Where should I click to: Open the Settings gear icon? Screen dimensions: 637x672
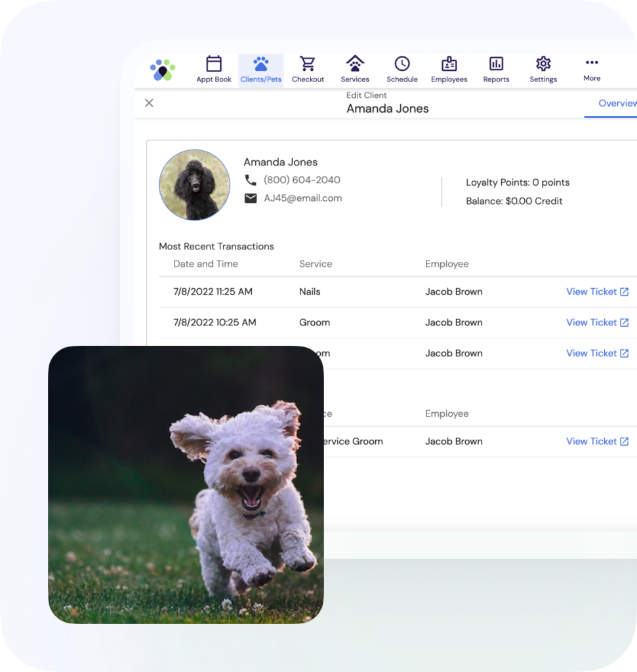(543, 64)
